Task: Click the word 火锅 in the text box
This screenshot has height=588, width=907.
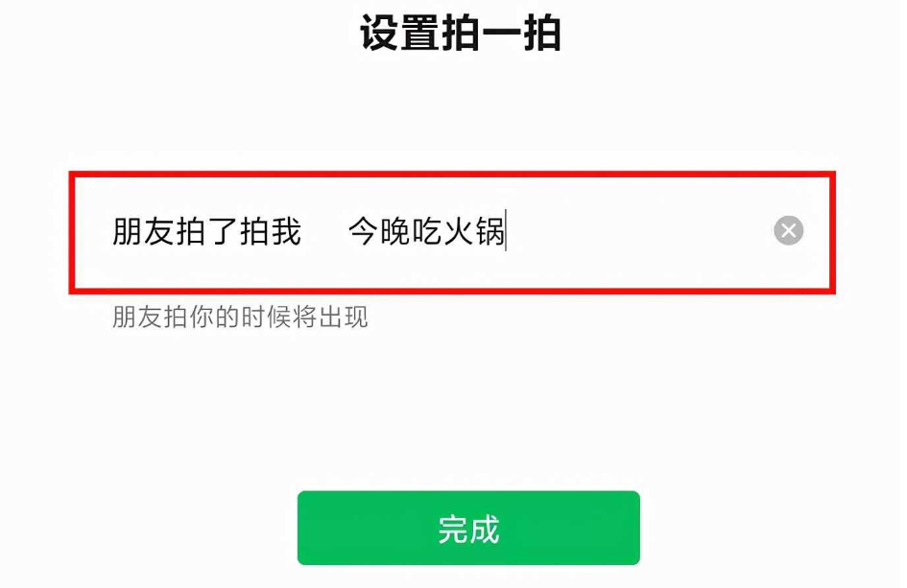Action: pyautogui.click(x=474, y=231)
